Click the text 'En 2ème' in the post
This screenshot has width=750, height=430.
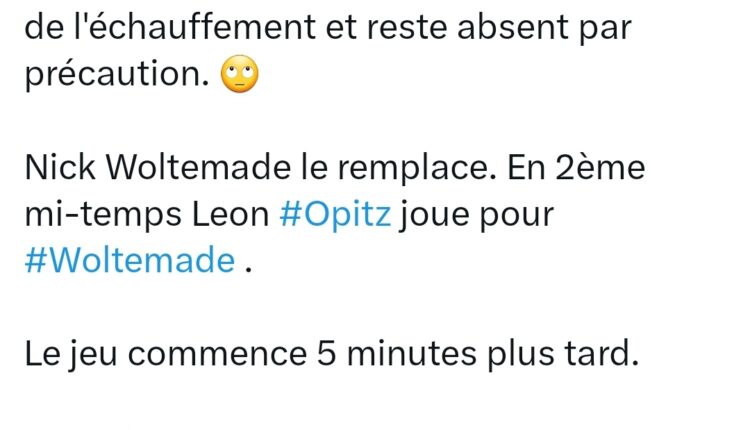[576, 168]
